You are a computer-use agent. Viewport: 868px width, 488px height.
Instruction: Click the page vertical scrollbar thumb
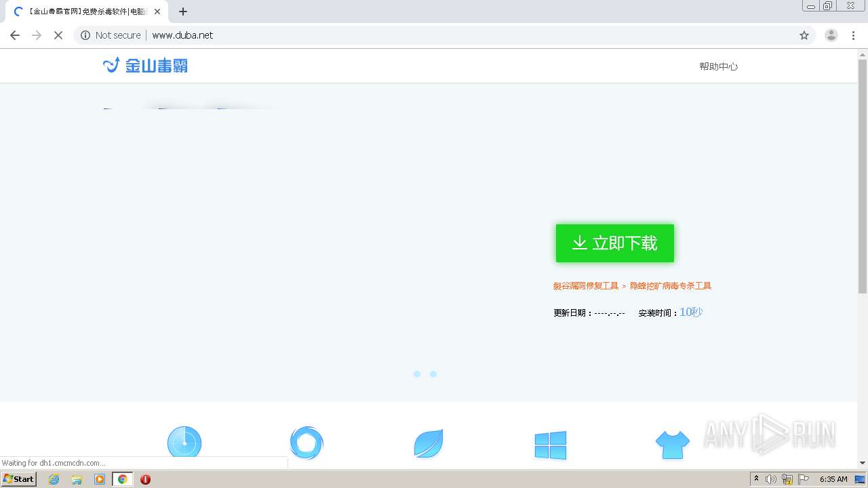[863, 176]
